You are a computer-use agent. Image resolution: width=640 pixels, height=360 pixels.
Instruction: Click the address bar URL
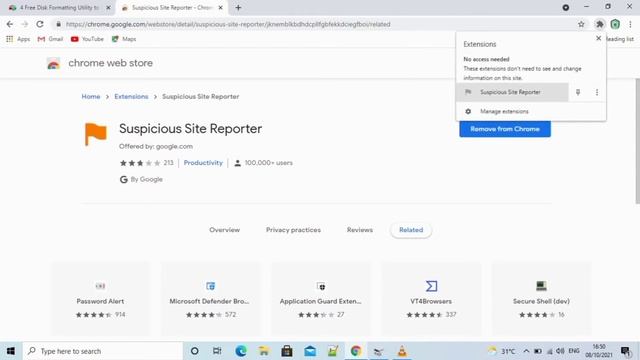click(228, 24)
